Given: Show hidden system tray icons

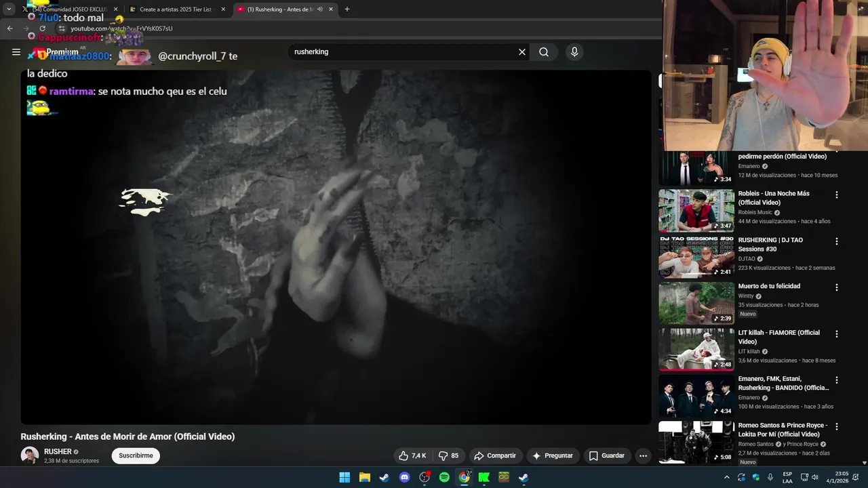Looking at the screenshot, I should (x=727, y=477).
